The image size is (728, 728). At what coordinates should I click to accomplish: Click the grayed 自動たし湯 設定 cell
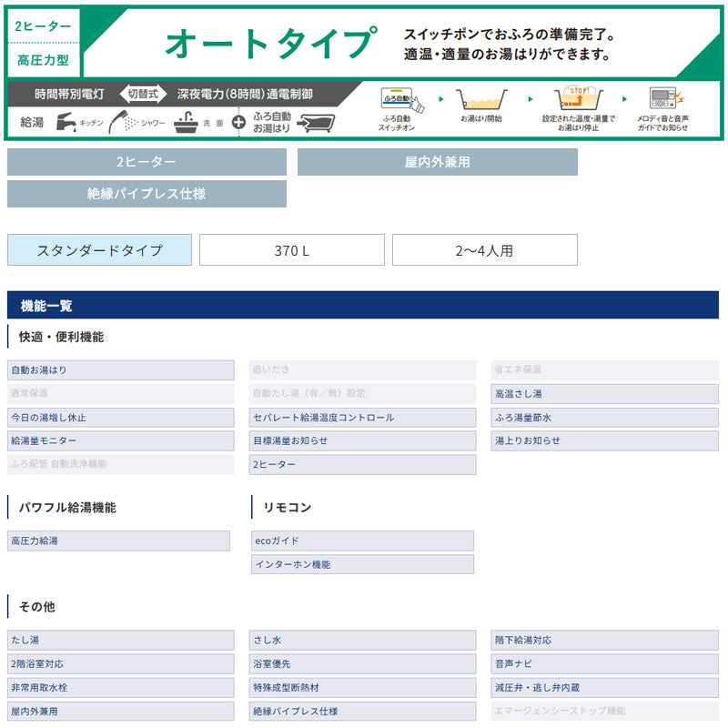click(x=362, y=394)
